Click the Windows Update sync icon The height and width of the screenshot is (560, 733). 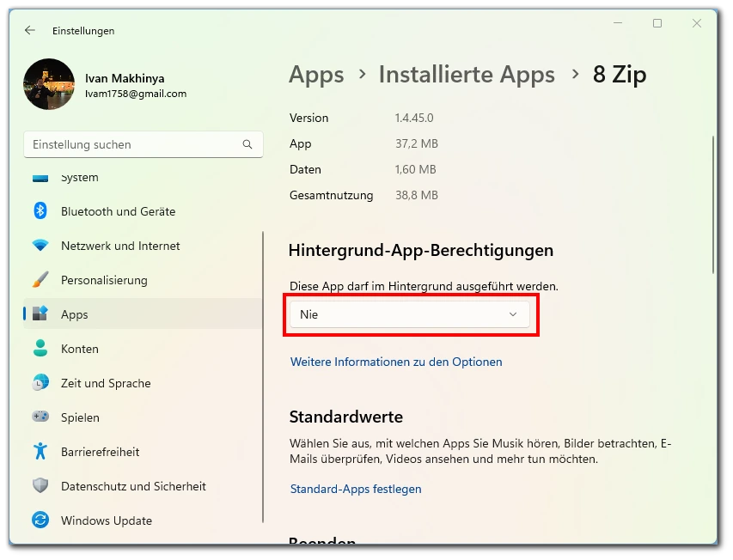(x=40, y=520)
